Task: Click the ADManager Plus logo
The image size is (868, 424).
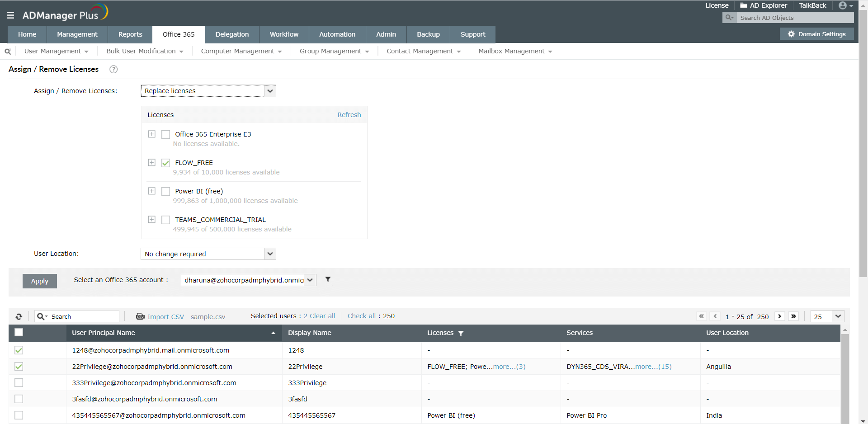Action: 66,13
